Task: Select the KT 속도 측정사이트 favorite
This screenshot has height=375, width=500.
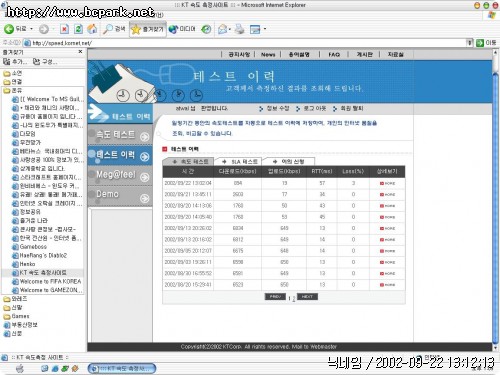Action: coord(39,273)
